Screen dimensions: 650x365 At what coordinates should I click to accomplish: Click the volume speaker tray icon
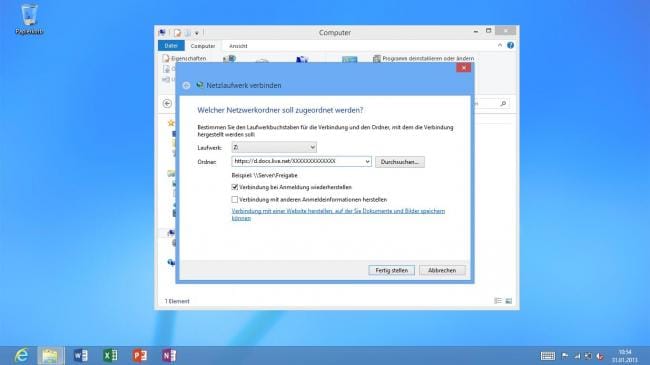coord(588,356)
